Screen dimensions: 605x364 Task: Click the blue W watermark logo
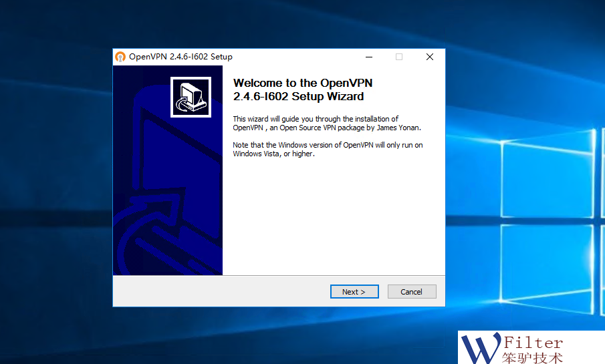(x=480, y=347)
